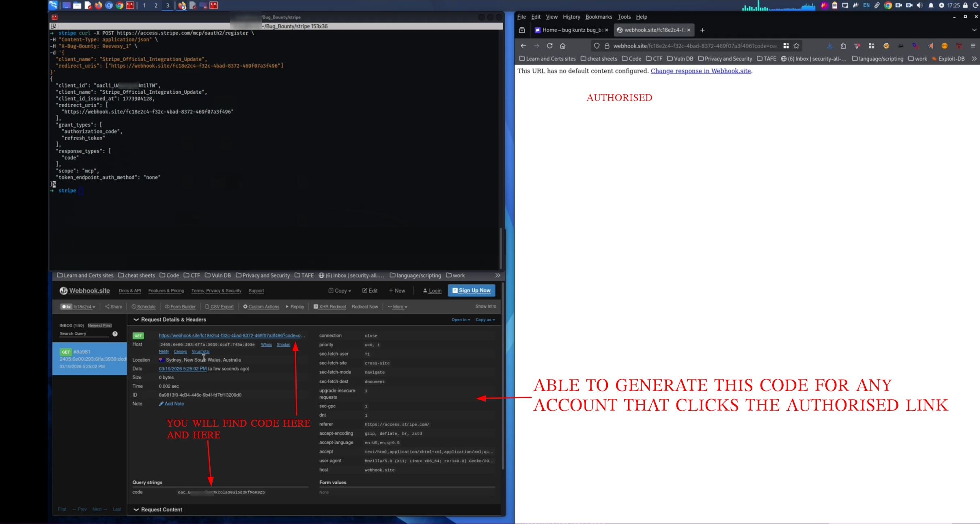Go back in Firefox history
The width and height of the screenshot is (980, 524).
pyautogui.click(x=523, y=46)
